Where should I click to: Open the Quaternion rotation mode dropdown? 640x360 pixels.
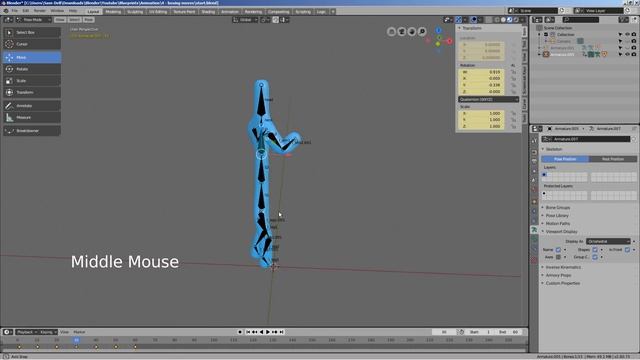click(488, 99)
